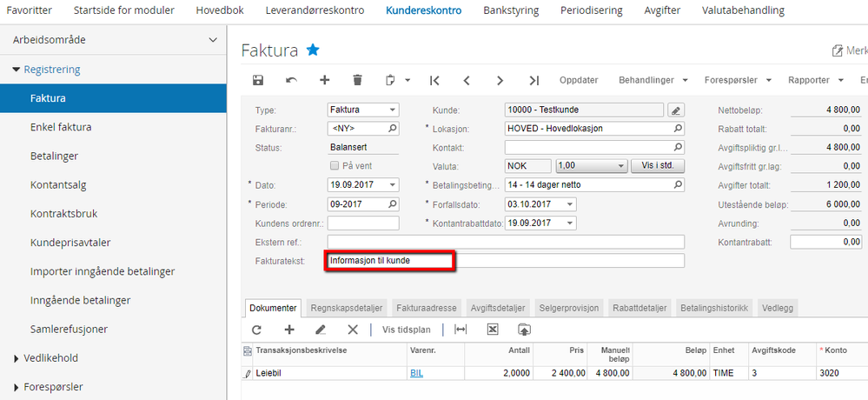Screen dimensions: 868x400
Task: Open the Behandlinger dropdown menu
Action: (x=653, y=80)
